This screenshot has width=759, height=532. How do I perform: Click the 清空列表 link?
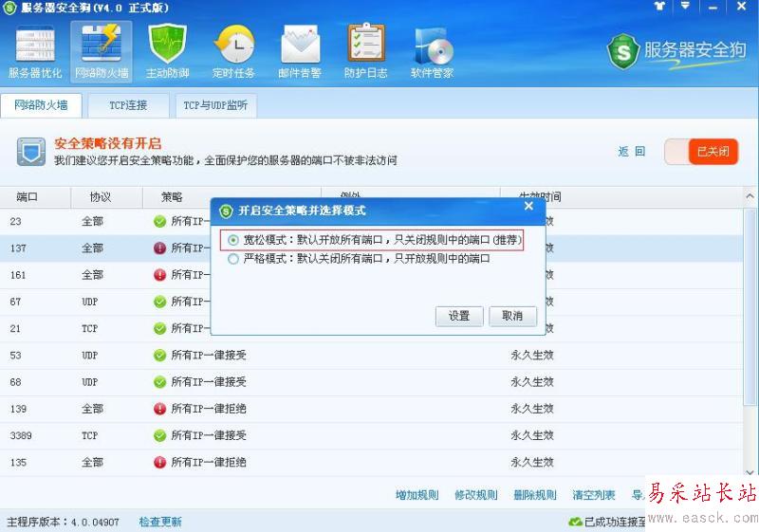(x=594, y=495)
